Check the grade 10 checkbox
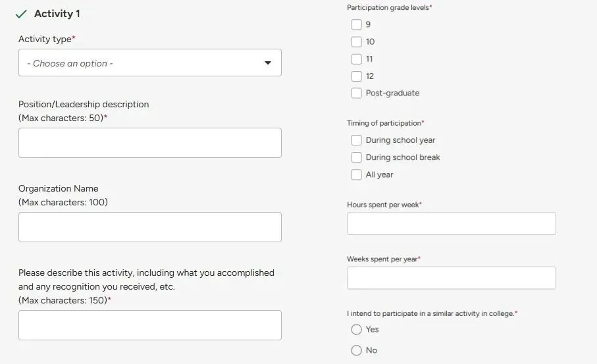597x364 pixels. [356, 41]
